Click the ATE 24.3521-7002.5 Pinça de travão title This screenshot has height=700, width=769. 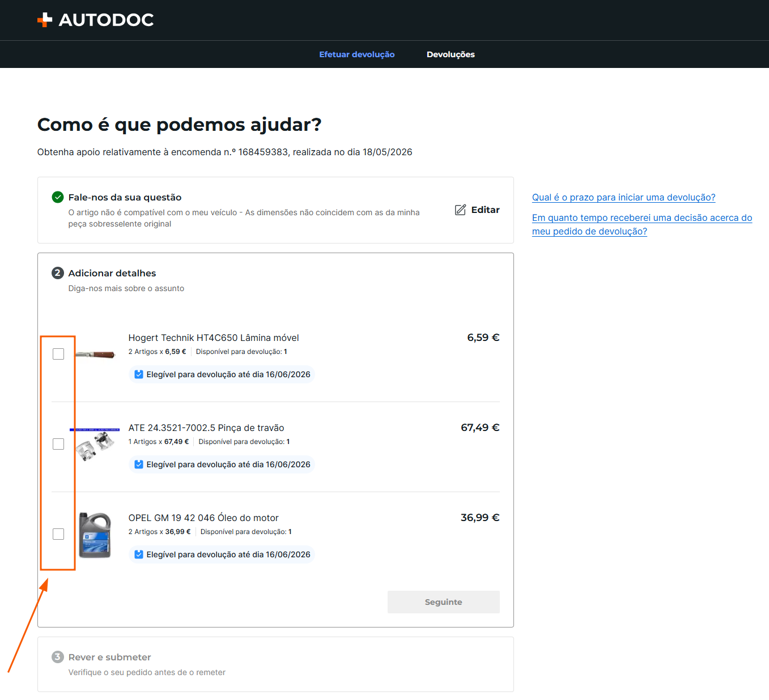206,428
